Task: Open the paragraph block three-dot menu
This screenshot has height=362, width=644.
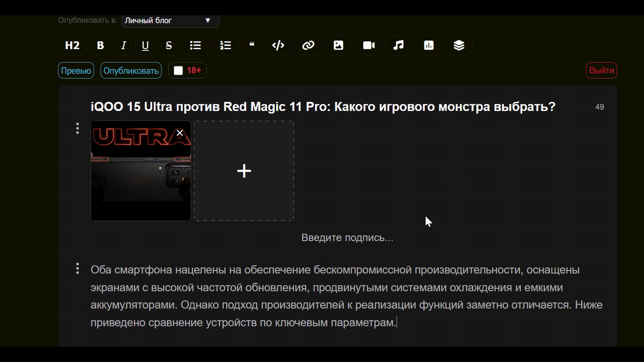Action: 77,268
